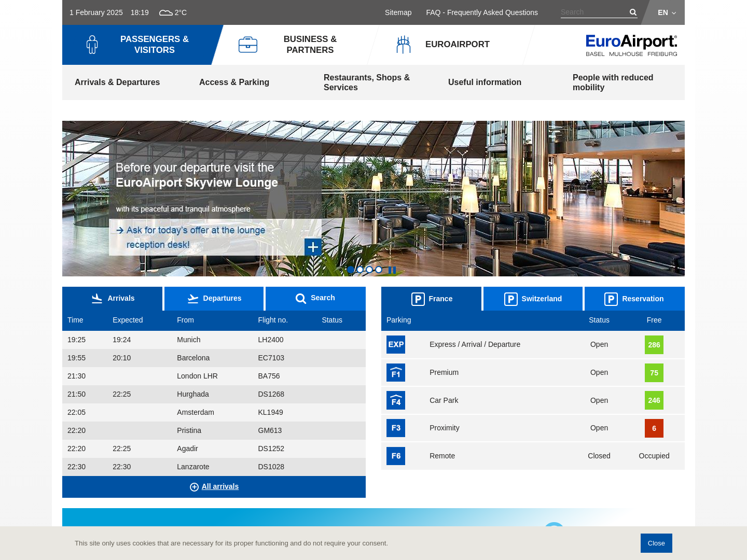
Task: Select Business & Partners section
Action: 296,45
